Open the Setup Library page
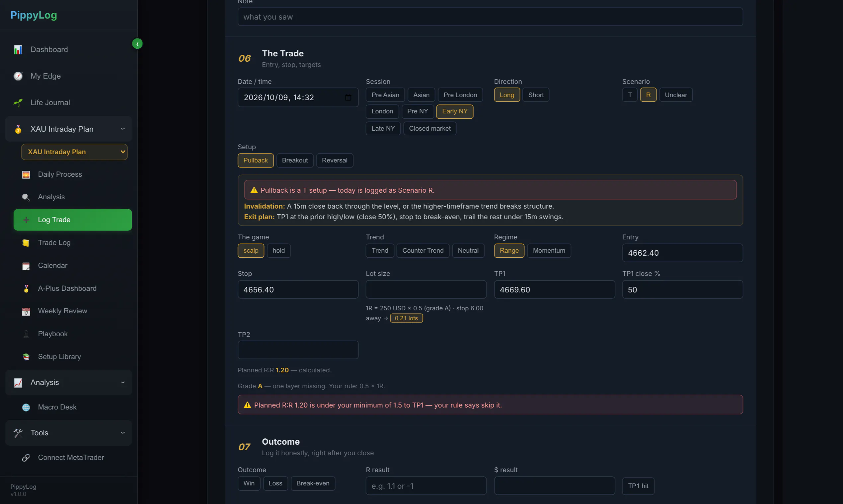Screen dimensions: 843x504 point(73,356)
